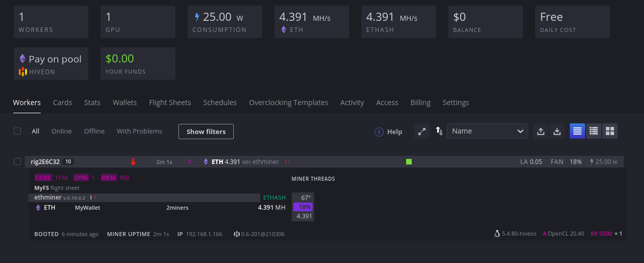This screenshot has width=644, height=263.
Task: Filter workers by Online status
Action: (62, 131)
